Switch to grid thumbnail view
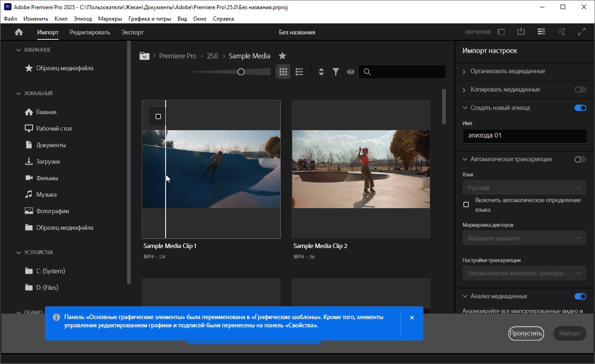595x364 pixels. tap(283, 72)
